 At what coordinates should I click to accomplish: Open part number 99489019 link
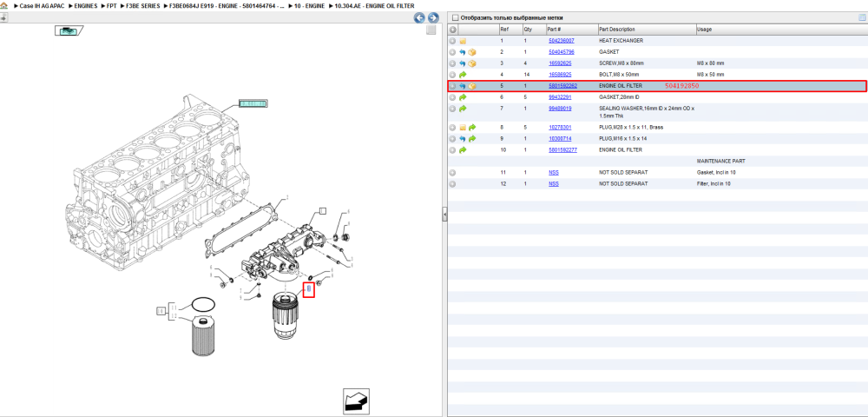pyautogui.click(x=560, y=109)
